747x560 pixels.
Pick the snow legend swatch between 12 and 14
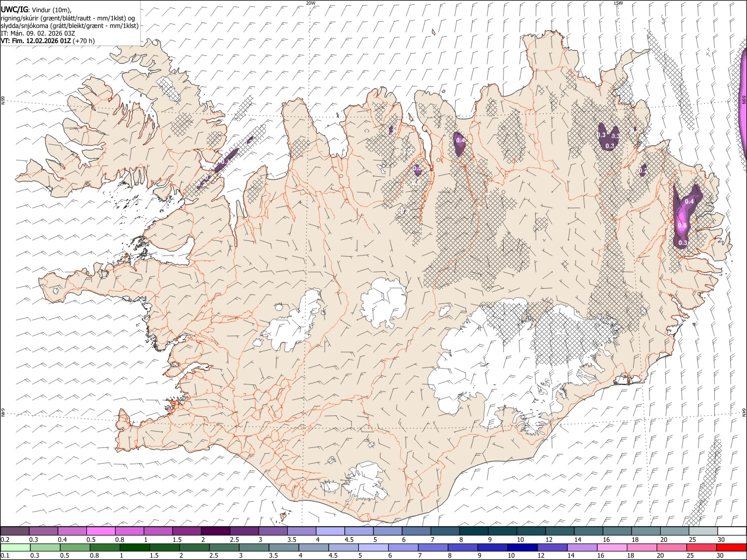click(560, 531)
